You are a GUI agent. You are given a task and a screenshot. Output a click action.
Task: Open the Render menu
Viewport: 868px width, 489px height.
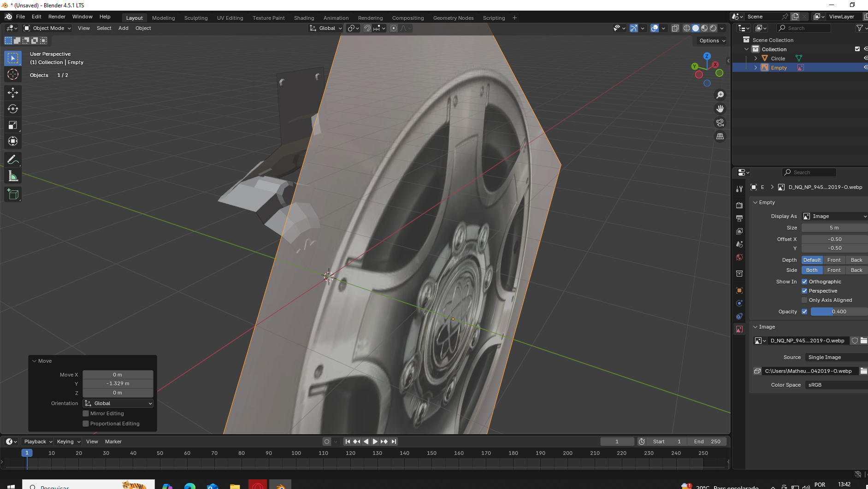tap(57, 17)
